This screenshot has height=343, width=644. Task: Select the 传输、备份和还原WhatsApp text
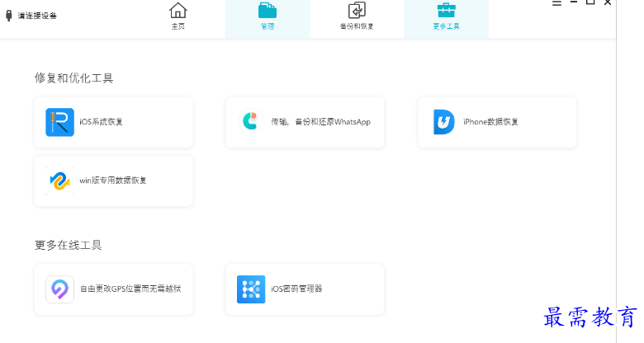(x=320, y=122)
